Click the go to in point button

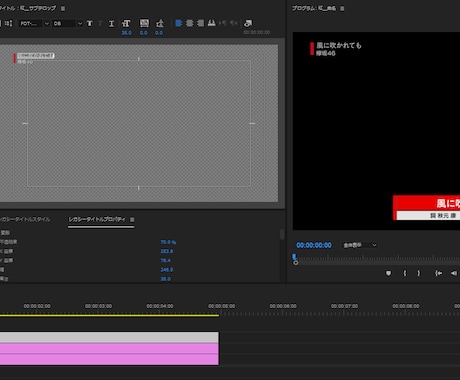coord(438,273)
